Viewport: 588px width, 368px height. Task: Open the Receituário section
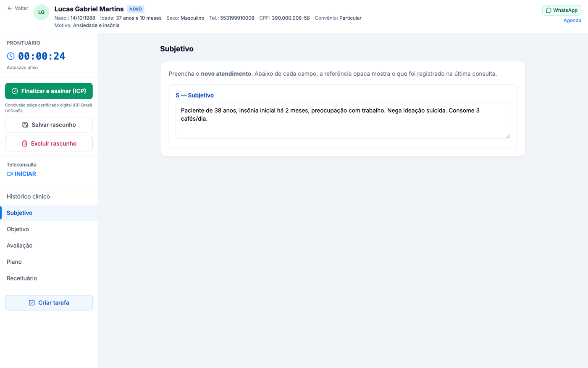(49, 278)
